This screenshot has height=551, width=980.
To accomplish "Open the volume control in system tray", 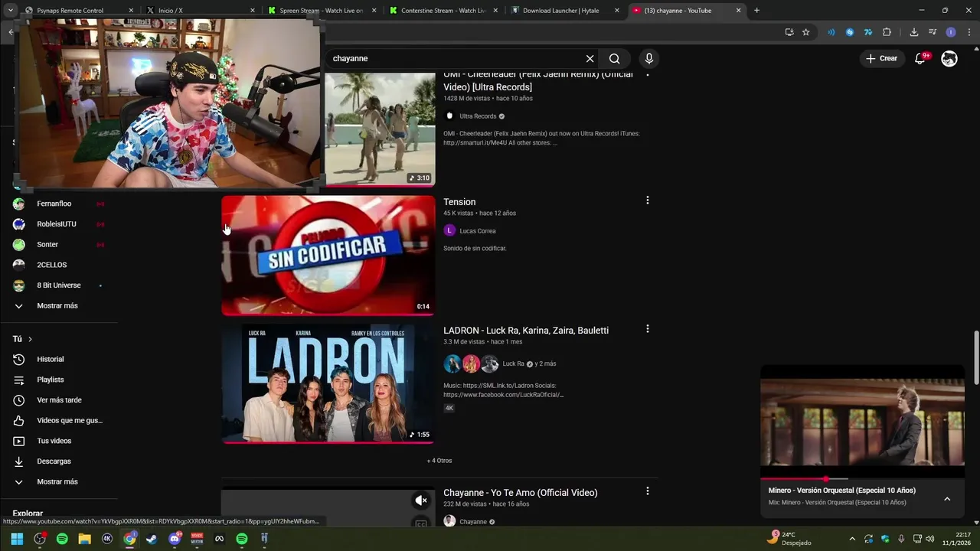I will point(930,539).
